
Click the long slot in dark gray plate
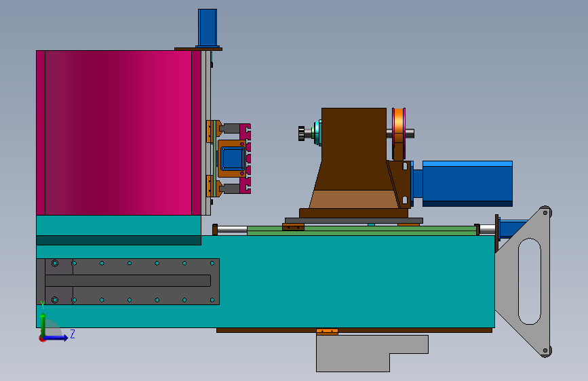tap(128, 281)
